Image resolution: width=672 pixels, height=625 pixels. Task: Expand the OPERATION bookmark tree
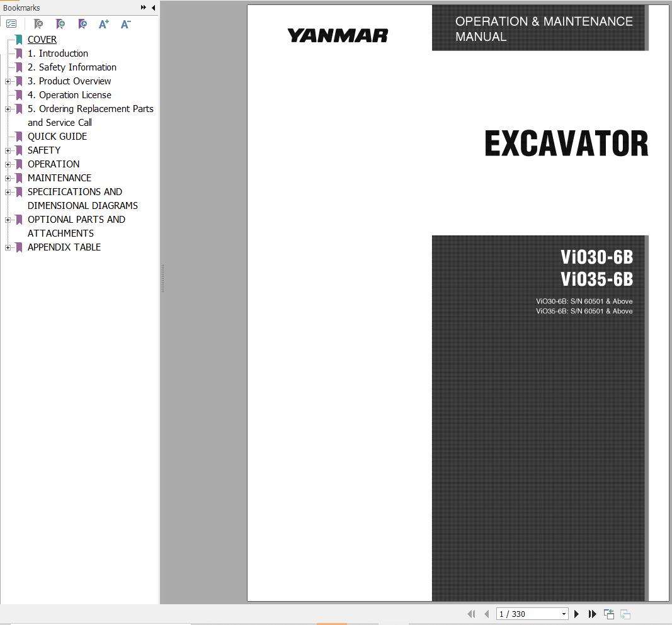[x=7, y=164]
